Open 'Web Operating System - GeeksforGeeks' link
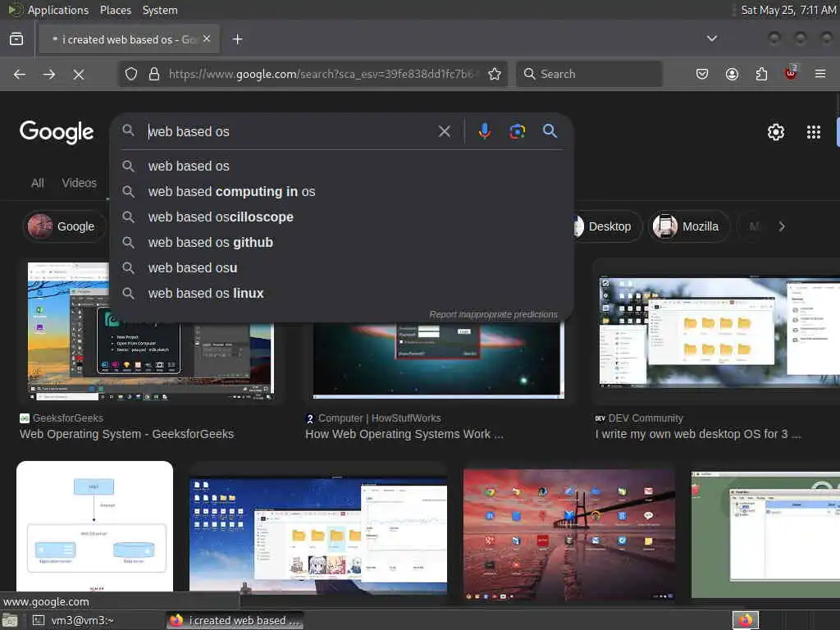Image resolution: width=840 pixels, height=630 pixels. click(126, 434)
